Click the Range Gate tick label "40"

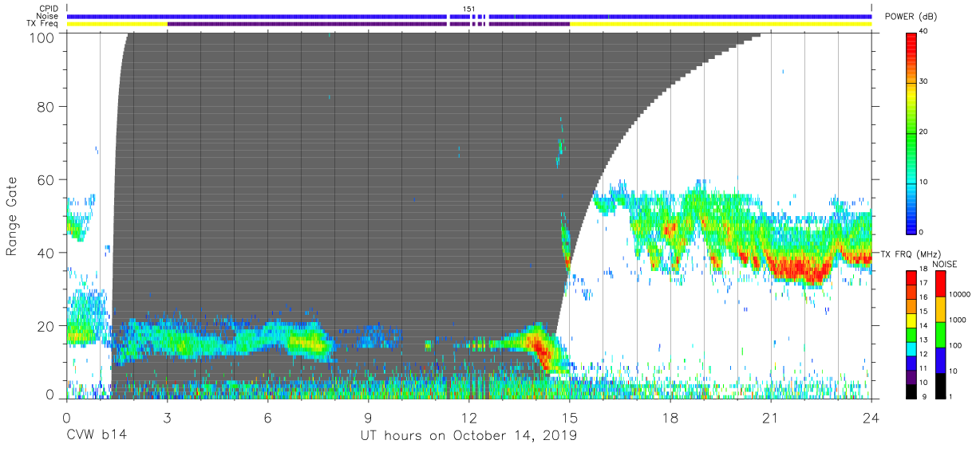[x=47, y=253]
